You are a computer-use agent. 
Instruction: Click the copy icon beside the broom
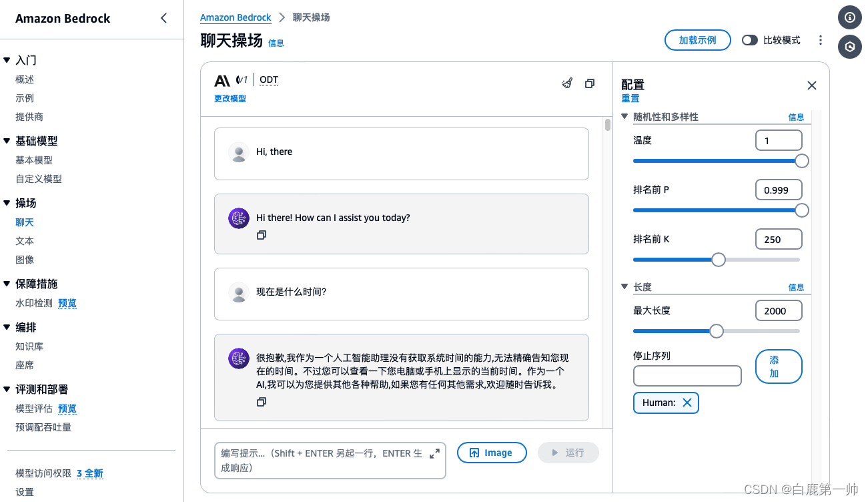coord(590,83)
